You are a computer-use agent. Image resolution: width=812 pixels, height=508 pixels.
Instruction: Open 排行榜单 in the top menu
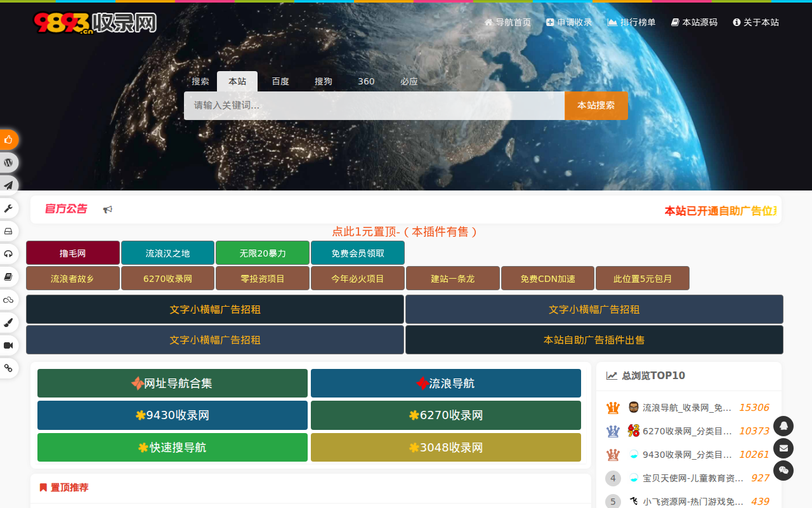tap(632, 22)
